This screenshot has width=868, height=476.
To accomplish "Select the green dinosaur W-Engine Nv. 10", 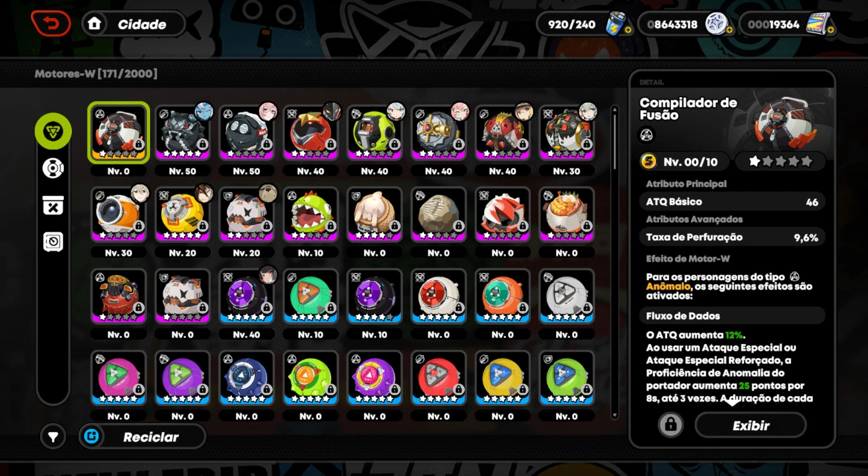I will click(311, 214).
